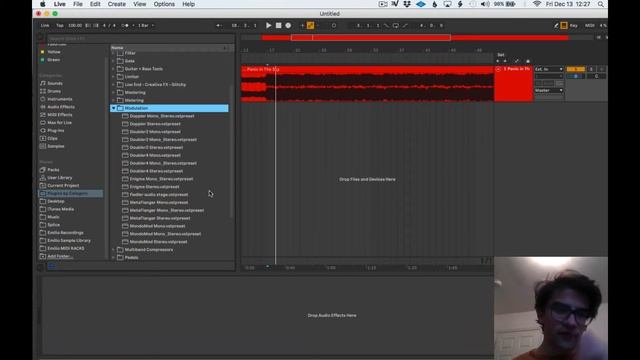Open the Create menu
Screen dimensions: 640x360
point(117,4)
